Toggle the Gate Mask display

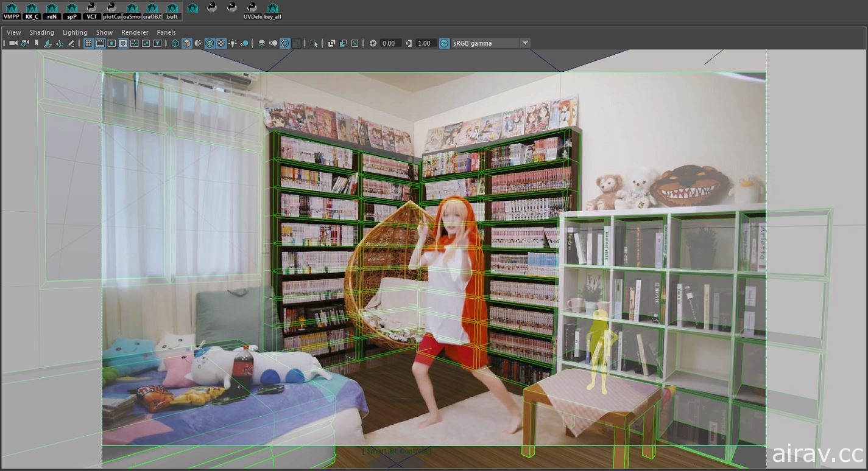click(123, 43)
